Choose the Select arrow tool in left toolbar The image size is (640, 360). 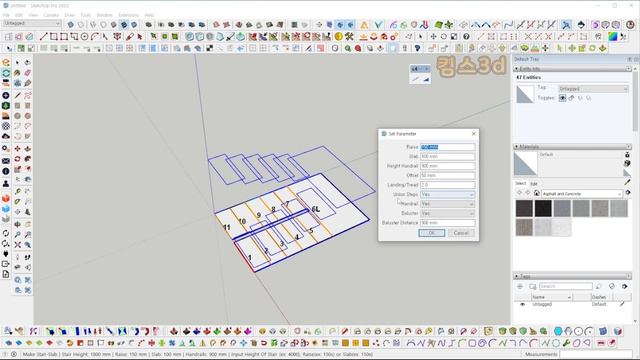click(x=17, y=62)
